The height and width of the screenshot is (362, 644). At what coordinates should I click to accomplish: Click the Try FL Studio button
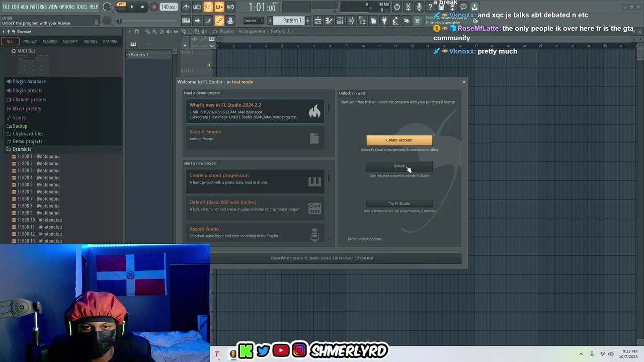point(399,204)
